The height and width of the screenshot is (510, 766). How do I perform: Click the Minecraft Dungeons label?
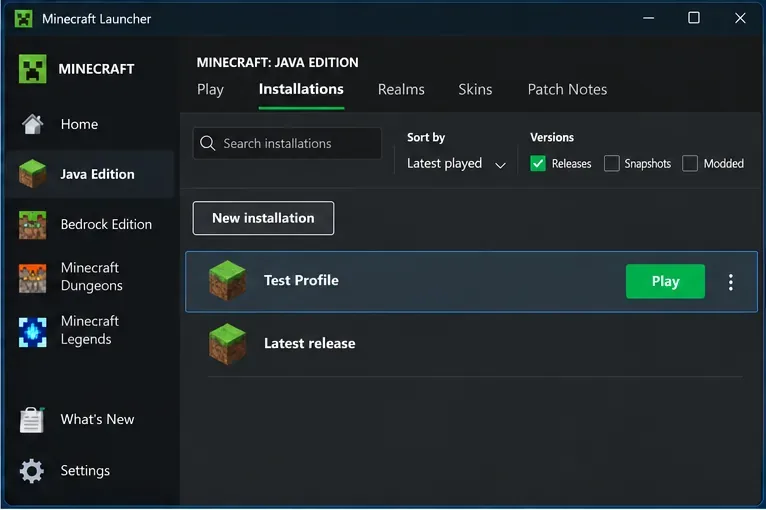point(91,276)
